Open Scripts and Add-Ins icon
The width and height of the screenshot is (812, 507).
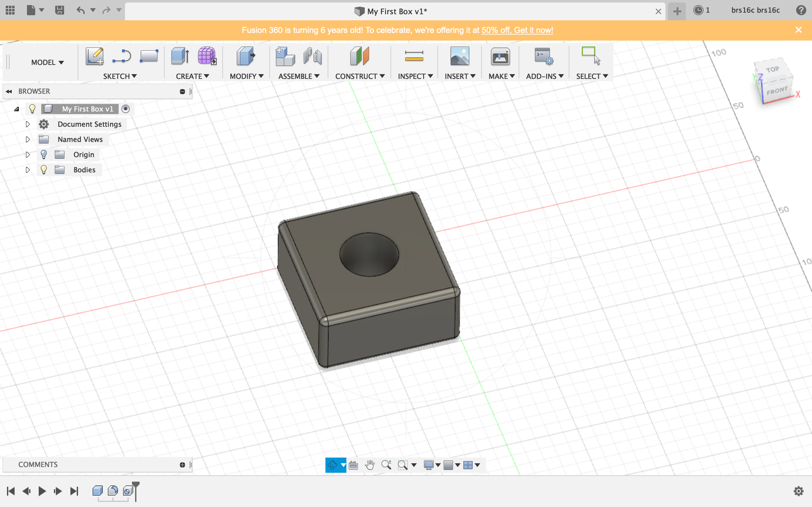543,56
